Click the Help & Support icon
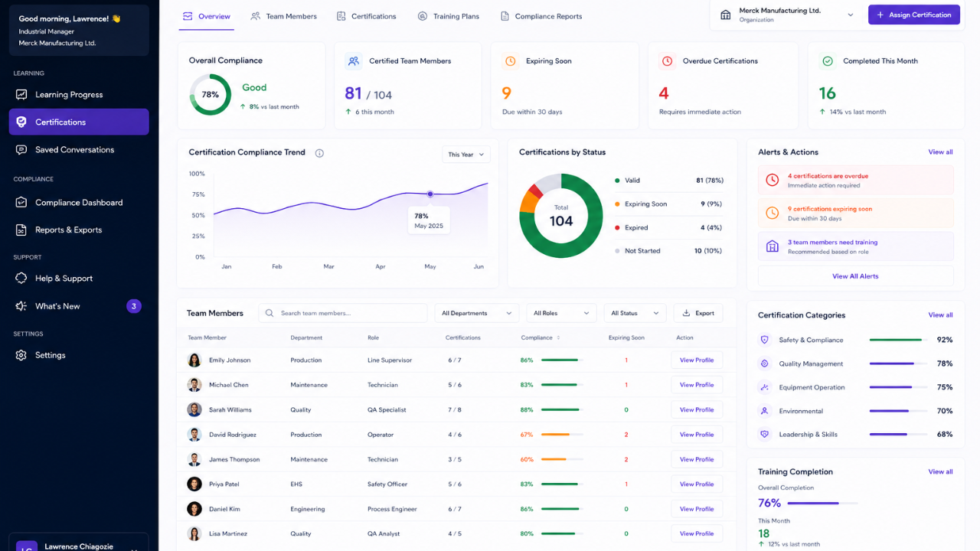The image size is (980, 551). [21, 279]
